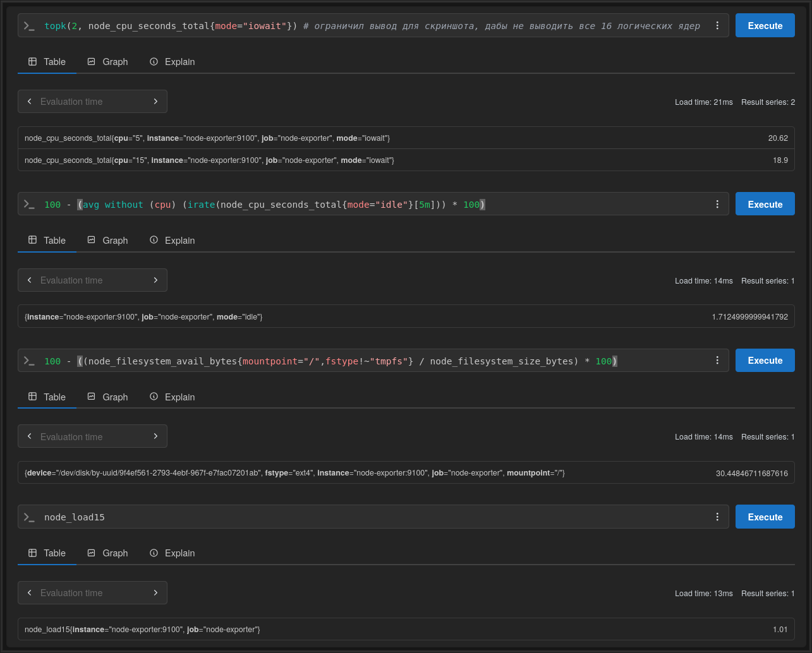Open the three-dot menu for the node_load15 query
Image resolution: width=812 pixels, height=653 pixels.
(717, 517)
